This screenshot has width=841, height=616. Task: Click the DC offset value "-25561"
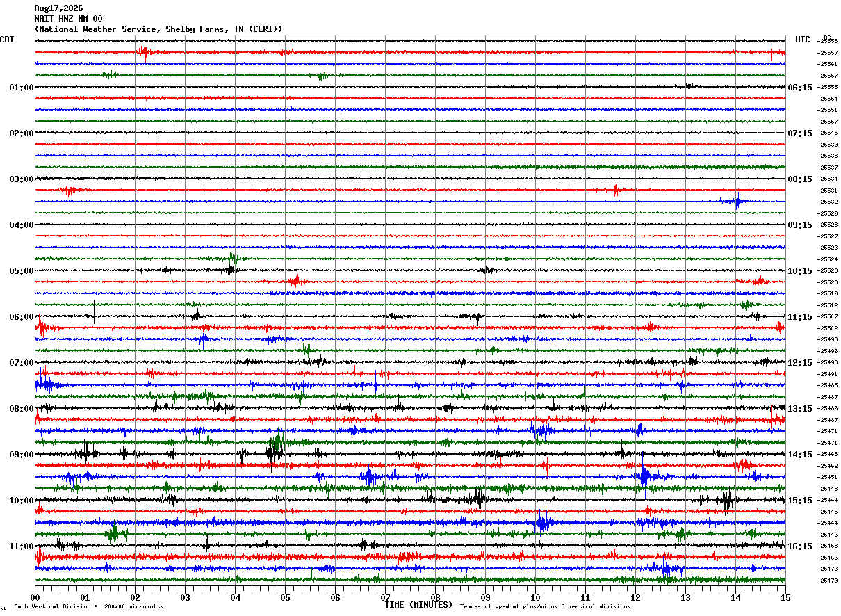click(x=827, y=64)
